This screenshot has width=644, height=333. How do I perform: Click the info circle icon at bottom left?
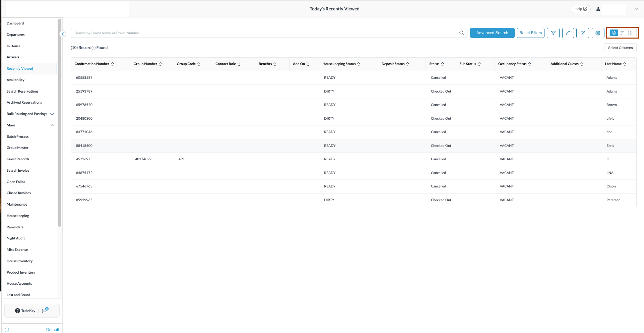tap(7, 330)
